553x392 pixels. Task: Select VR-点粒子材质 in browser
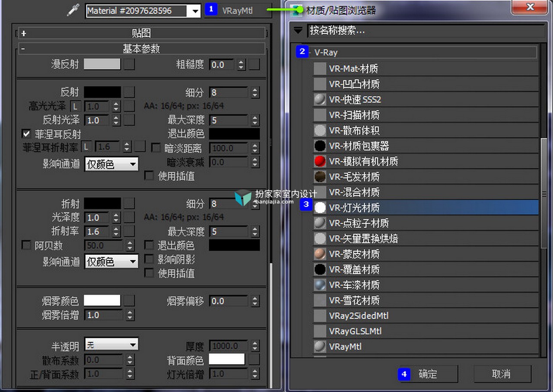point(426,223)
